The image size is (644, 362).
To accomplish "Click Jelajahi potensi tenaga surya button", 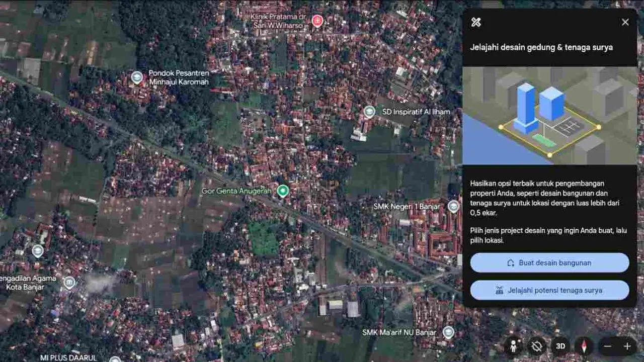I will click(x=549, y=290).
